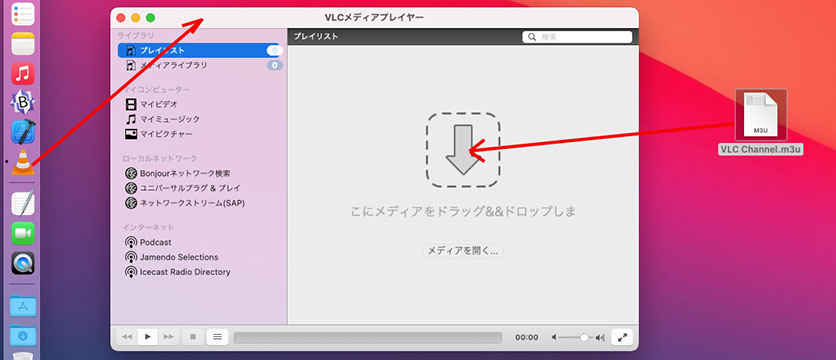Click the playback progress bar
Viewport: 836px width, 360px height.
[368, 338]
